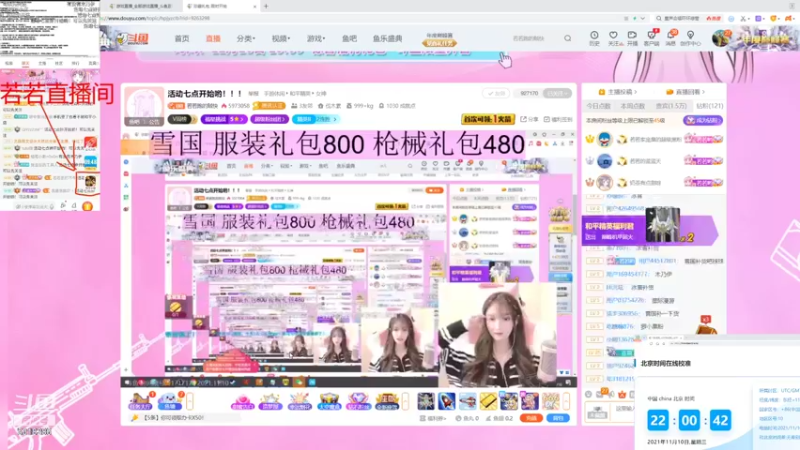The height and width of the screenshot is (450, 800).
Task: Expand 分类 navigation dropdown
Action: [x=245, y=39]
